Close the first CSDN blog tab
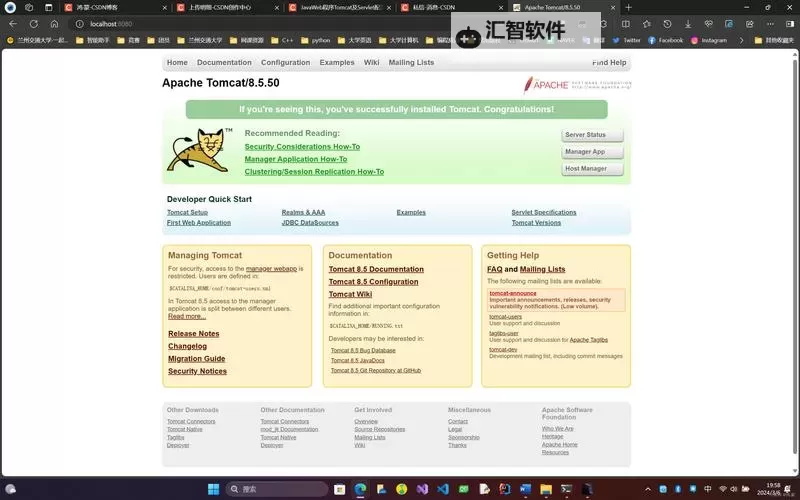Viewport: 800px width, 500px height. 164,8
